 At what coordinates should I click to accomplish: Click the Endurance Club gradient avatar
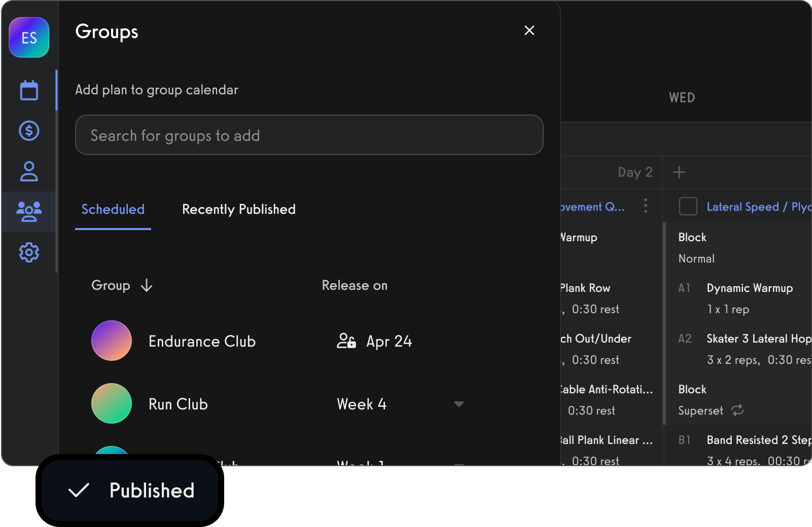click(112, 341)
